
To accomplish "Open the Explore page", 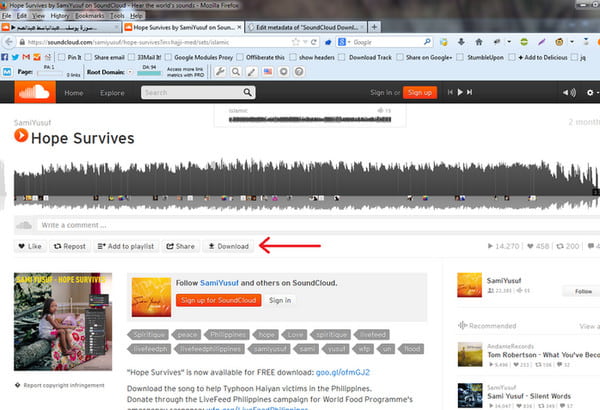I will (113, 93).
